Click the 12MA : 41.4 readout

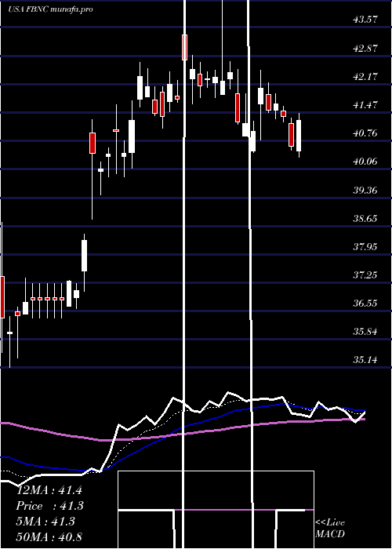pyautogui.click(x=49, y=490)
